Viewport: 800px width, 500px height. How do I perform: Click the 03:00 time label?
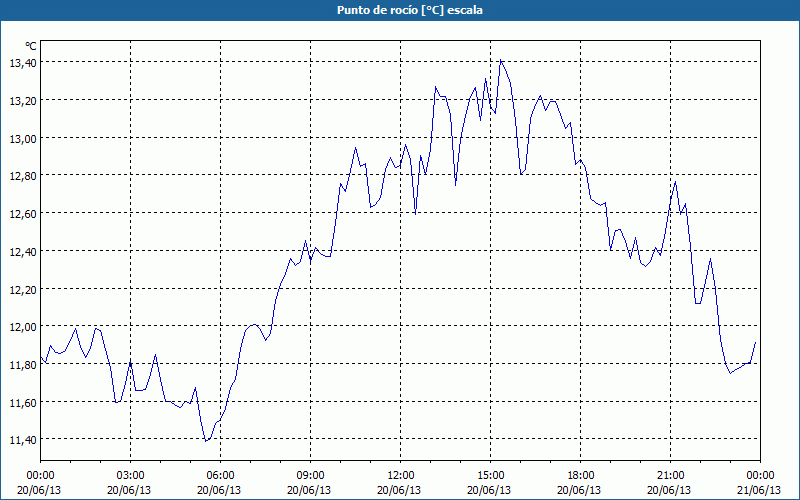point(131,476)
